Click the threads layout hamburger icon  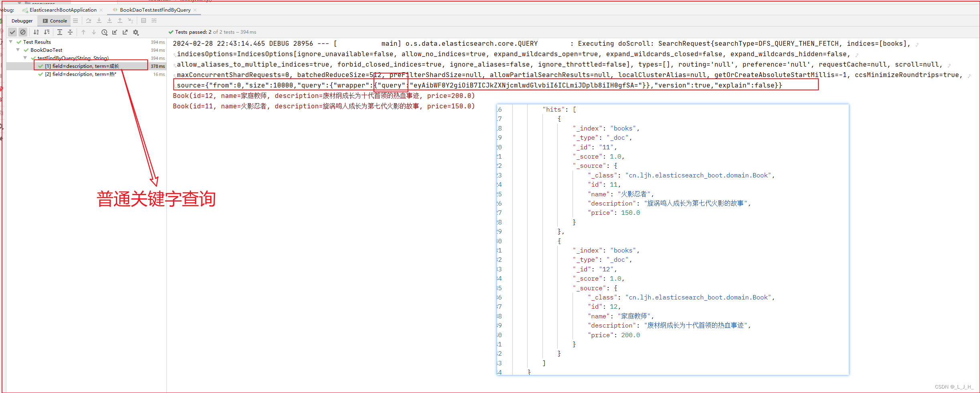(75, 20)
